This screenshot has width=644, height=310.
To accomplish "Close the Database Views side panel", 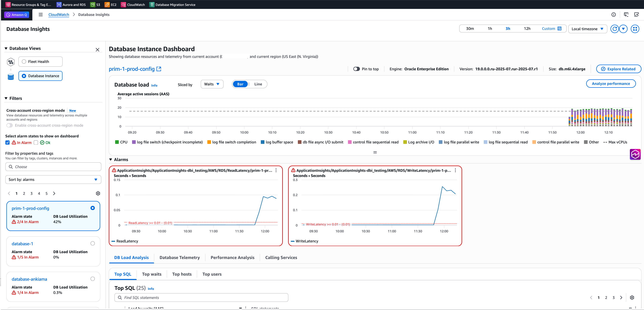I will coord(98,50).
